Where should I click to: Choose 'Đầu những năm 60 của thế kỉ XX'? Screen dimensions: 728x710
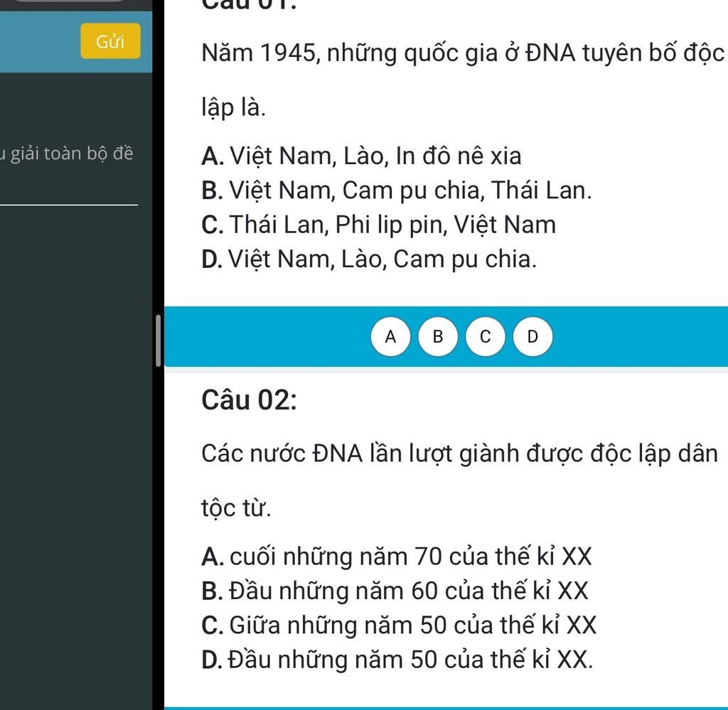(395, 591)
